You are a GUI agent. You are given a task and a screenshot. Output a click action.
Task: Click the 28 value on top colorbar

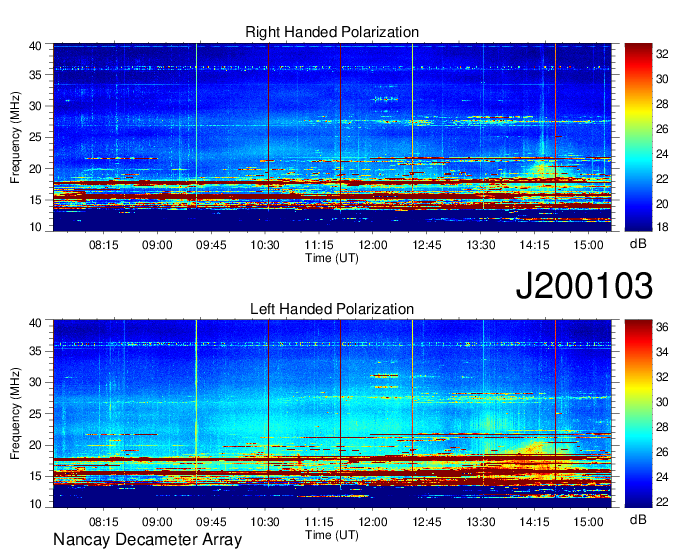point(662,104)
